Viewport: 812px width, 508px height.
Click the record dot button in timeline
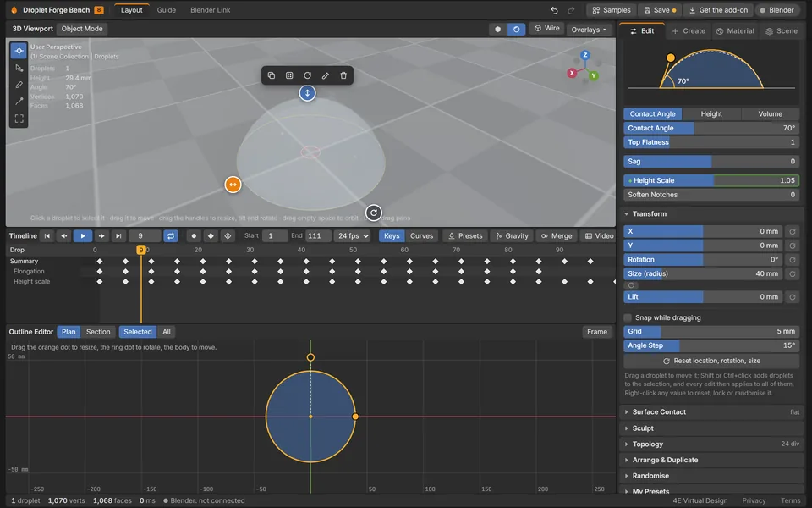click(x=194, y=236)
